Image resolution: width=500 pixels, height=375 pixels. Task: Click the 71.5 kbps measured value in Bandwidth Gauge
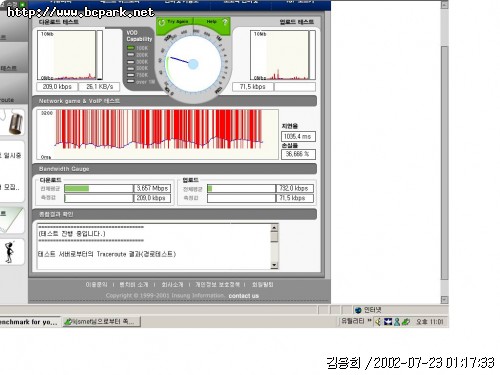click(x=295, y=198)
